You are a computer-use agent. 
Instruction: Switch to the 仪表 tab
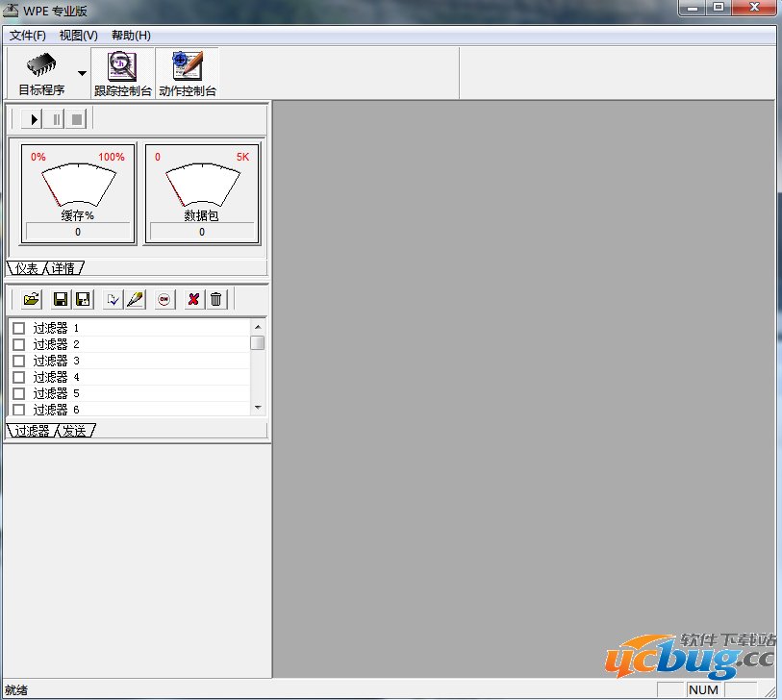26,268
